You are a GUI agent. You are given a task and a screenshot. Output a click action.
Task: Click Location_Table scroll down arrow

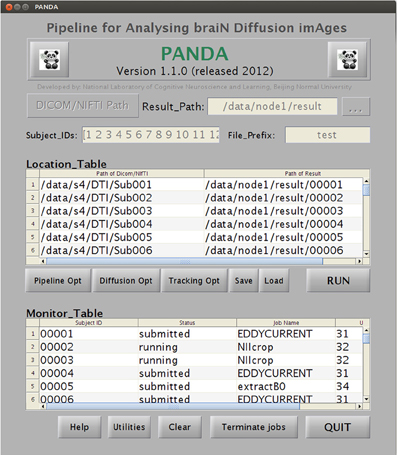[366, 254]
